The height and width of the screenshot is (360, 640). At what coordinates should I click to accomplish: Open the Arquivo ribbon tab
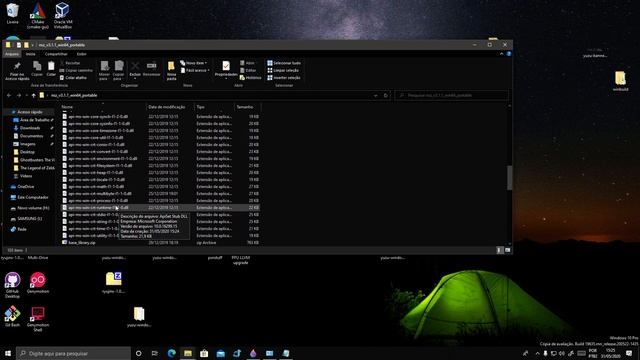click(11, 54)
